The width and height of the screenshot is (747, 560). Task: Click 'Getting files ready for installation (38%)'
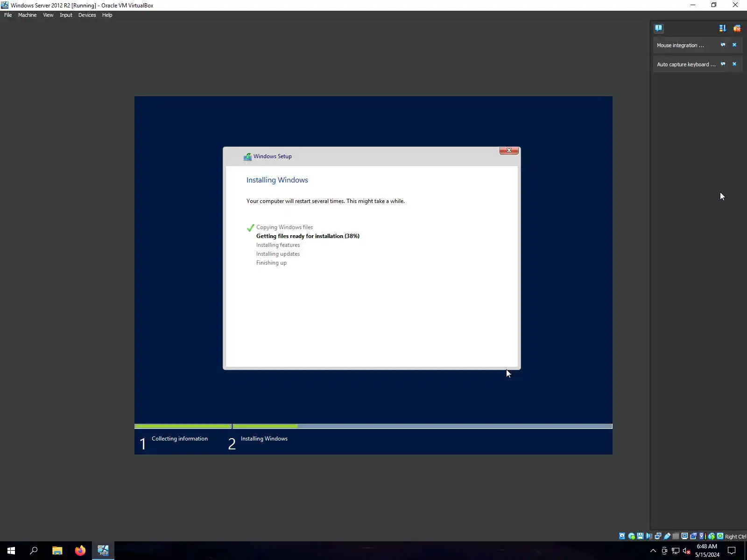tap(308, 236)
